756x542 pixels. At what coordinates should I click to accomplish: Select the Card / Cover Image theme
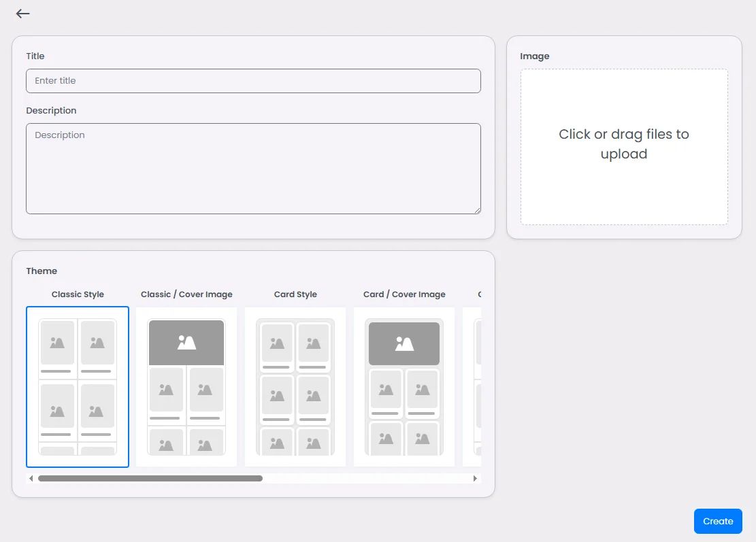tap(404, 387)
